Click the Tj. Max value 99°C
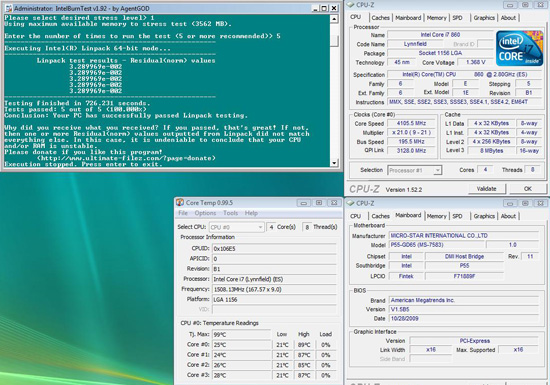The height and width of the screenshot is (385, 550). point(241,335)
